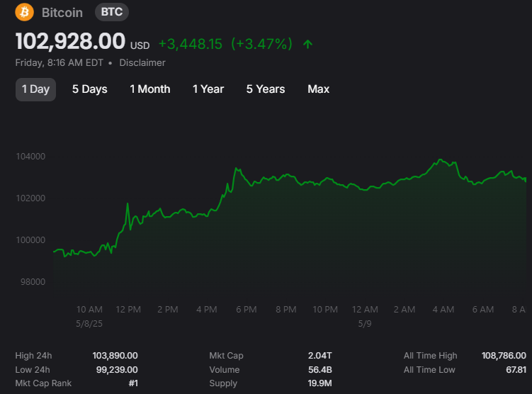Viewport: 532px width, 394px height.
Task: Click the 10 PM x-axis label
Action: [x=325, y=310]
